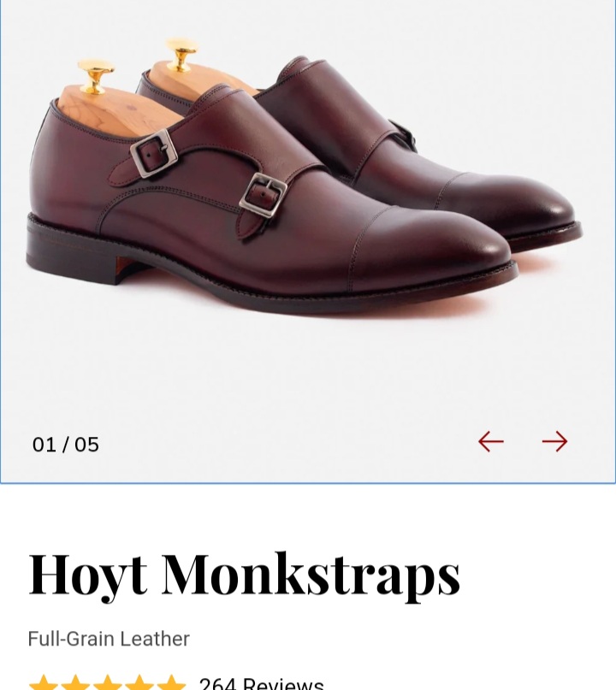This screenshot has height=690, width=616.
Task: Go to the previous product image arrow
Action: click(x=490, y=441)
